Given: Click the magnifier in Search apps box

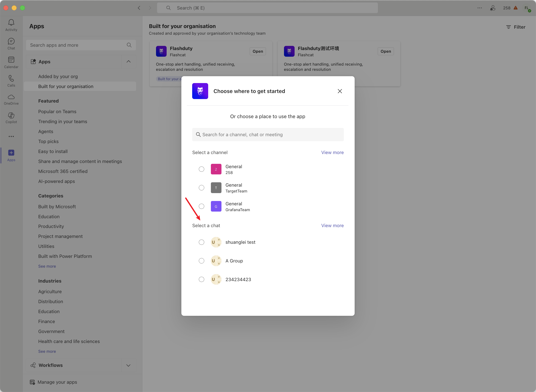Looking at the screenshot, I should [129, 45].
